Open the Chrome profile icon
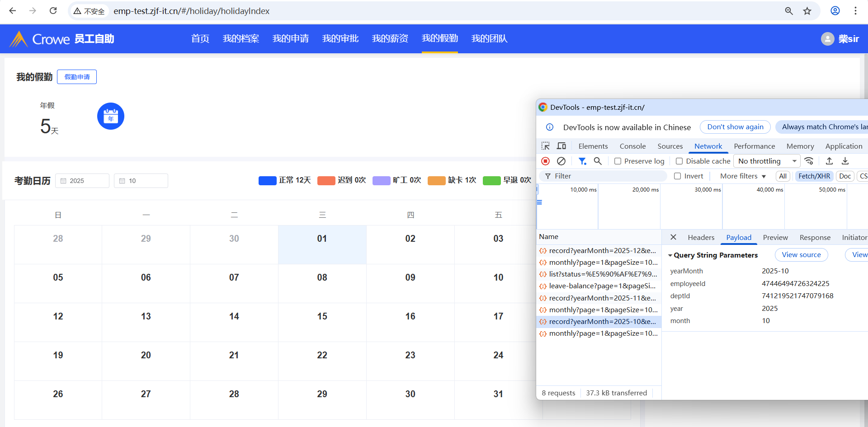The height and width of the screenshot is (427, 868). (x=835, y=11)
